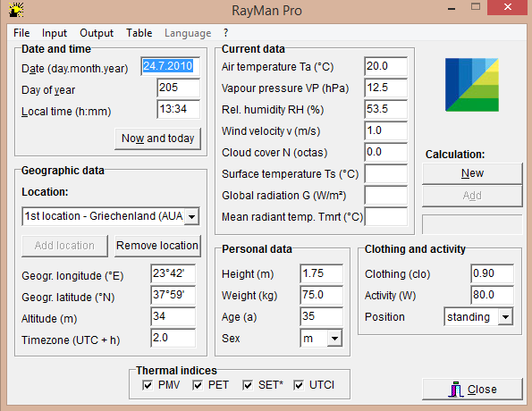Click the Add location button
This screenshot has width=532, height=411.
click(x=64, y=246)
